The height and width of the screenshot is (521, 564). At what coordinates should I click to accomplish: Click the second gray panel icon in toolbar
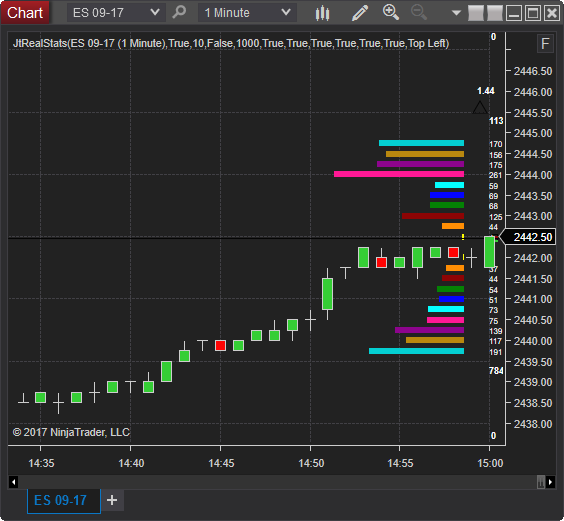tap(495, 13)
